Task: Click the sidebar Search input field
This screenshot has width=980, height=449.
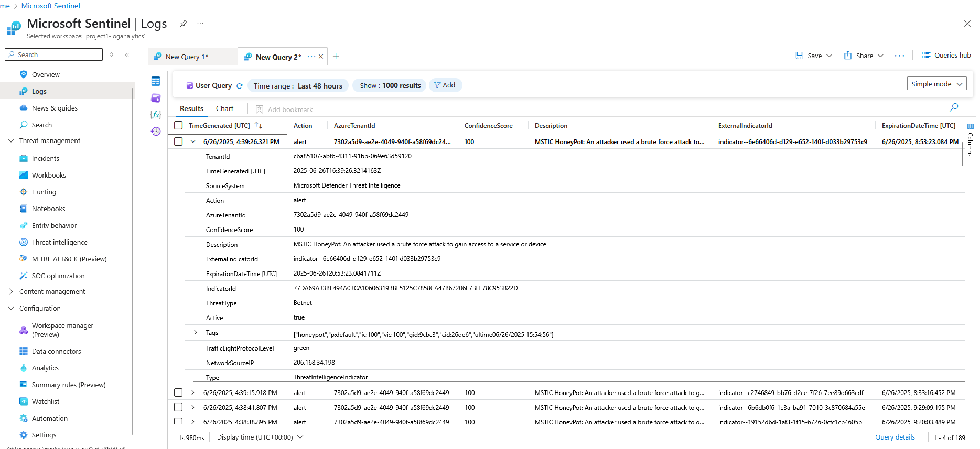Action: tap(53, 54)
